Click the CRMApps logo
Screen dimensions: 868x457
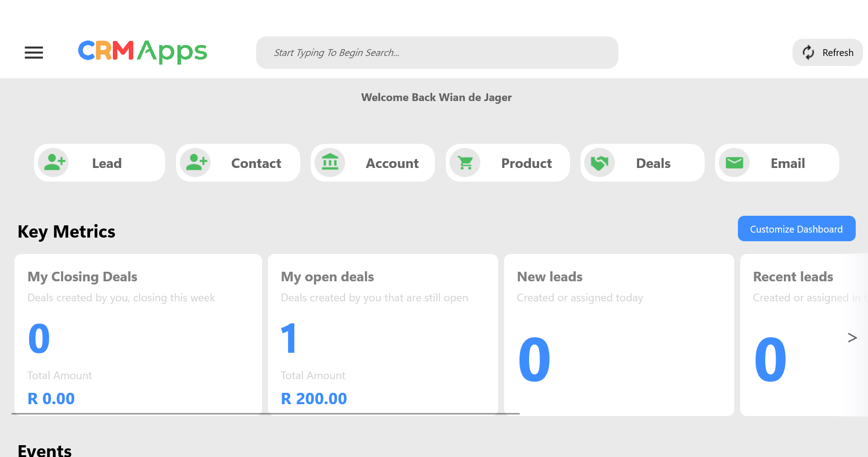pyautogui.click(x=142, y=52)
